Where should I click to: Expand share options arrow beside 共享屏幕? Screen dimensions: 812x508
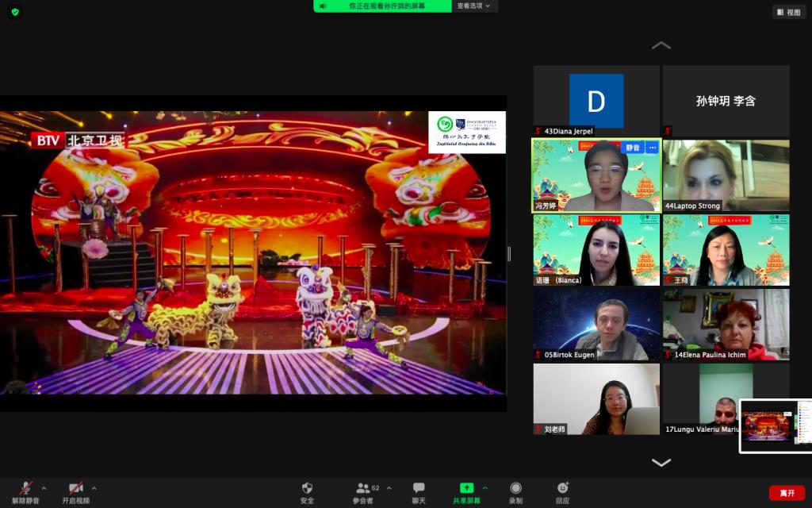(485, 488)
